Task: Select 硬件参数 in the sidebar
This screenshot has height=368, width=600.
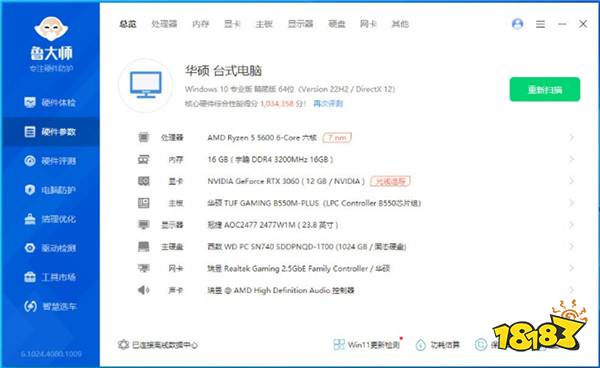Action: 50,132
